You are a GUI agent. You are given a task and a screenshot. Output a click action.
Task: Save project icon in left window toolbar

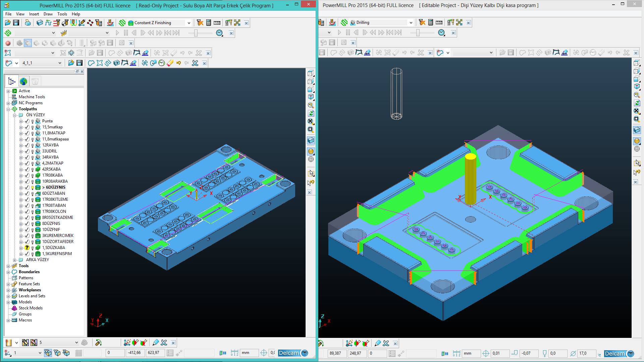pos(16,23)
